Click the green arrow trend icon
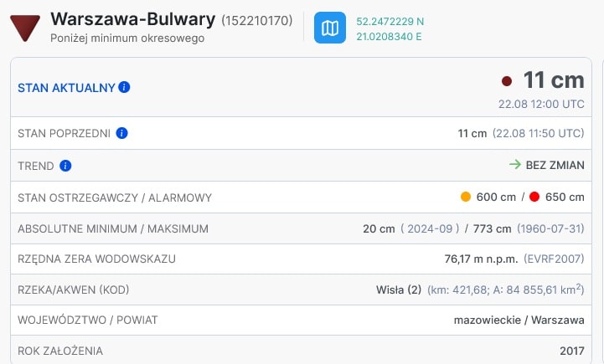 click(515, 165)
